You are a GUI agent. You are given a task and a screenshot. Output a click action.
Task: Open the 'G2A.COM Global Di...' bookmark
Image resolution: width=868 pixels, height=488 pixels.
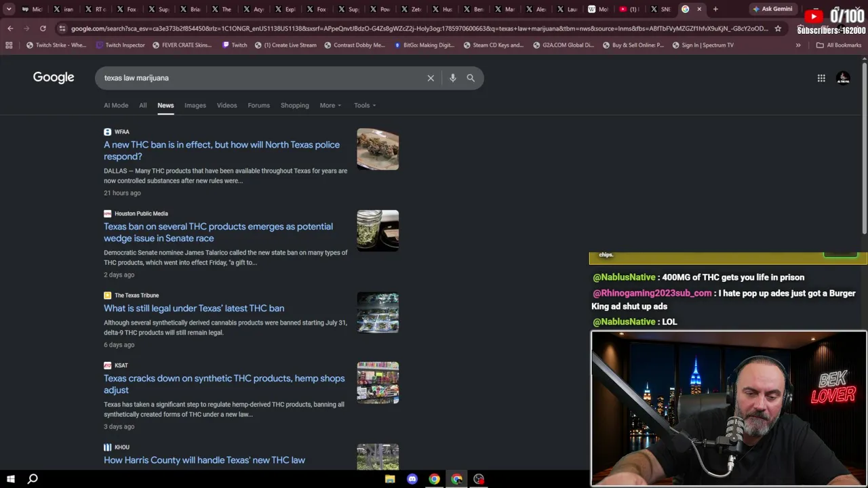click(563, 45)
